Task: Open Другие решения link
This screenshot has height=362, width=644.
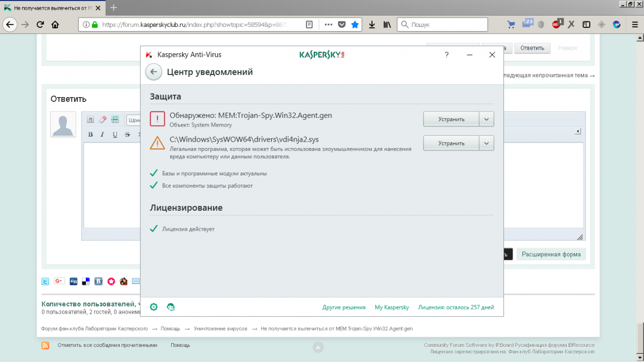Action: [344, 307]
